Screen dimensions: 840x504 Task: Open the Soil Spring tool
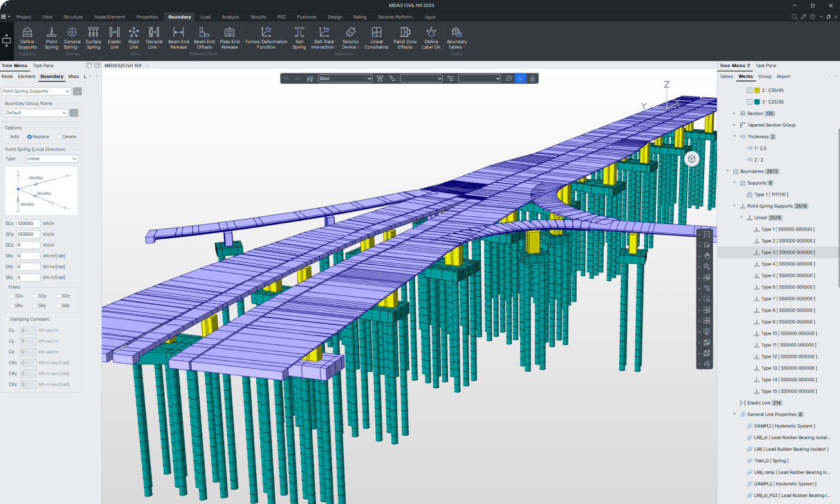[299, 39]
